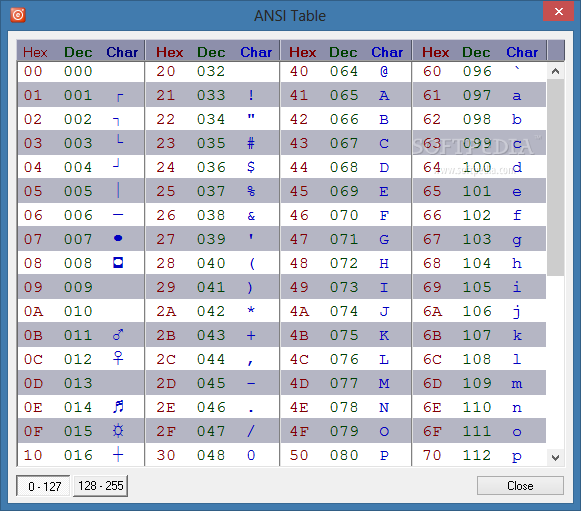Select the bottom-left corner character at 03
The height and width of the screenshot is (511, 581).
tap(120, 140)
